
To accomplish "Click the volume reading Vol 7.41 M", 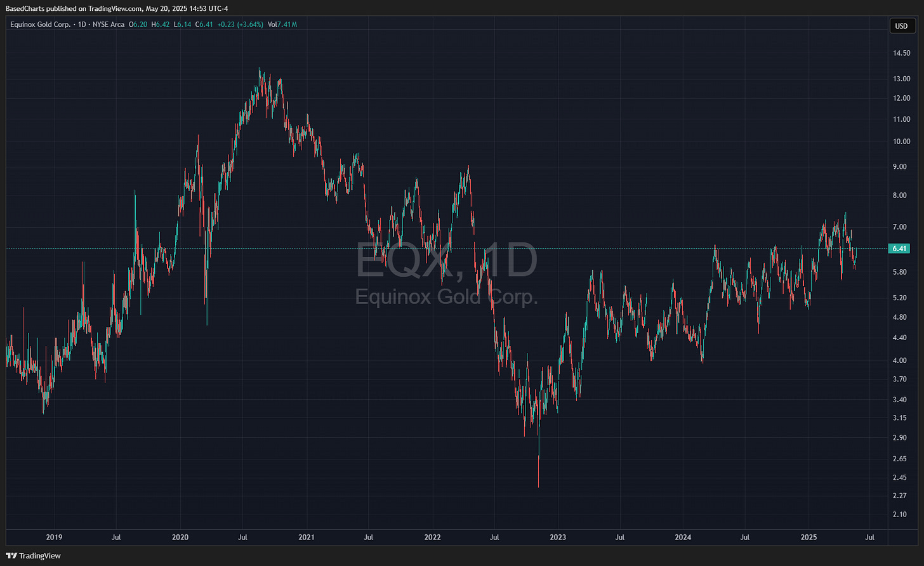I will (x=282, y=24).
